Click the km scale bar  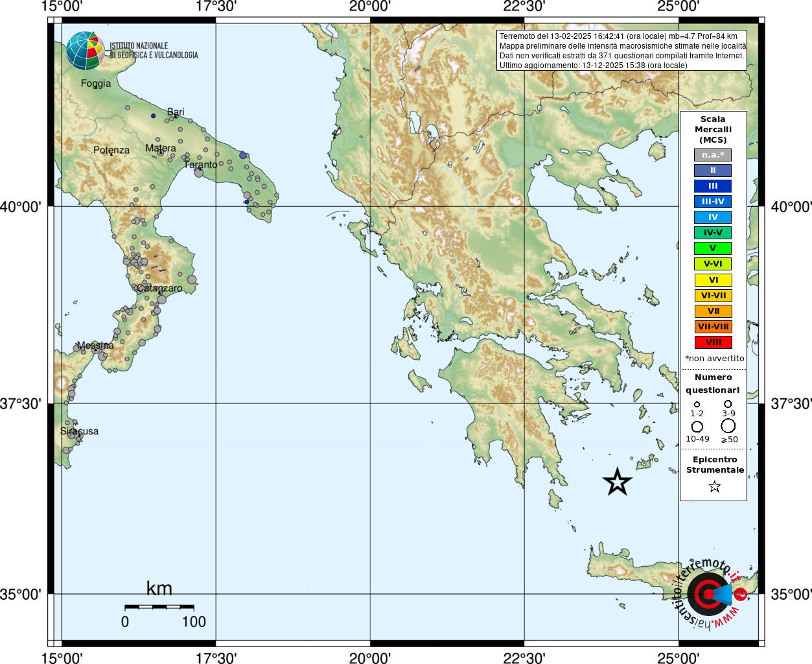point(159,607)
